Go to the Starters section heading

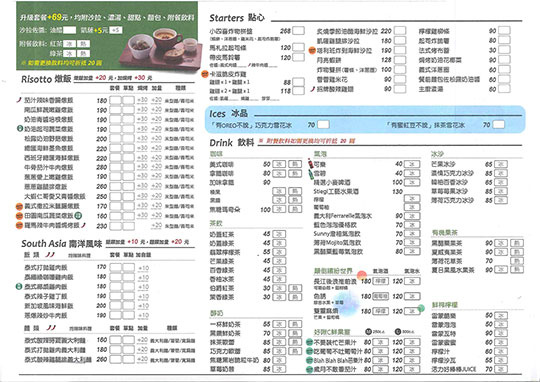coord(237,18)
